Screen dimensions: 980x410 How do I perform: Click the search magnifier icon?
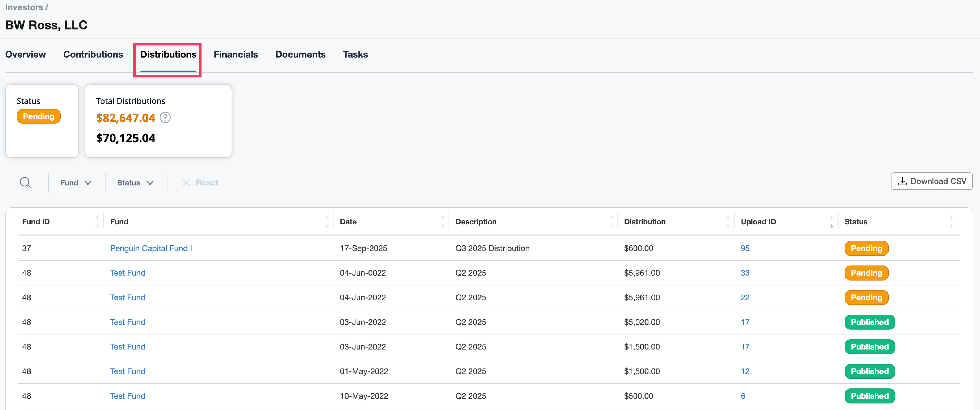(25, 183)
